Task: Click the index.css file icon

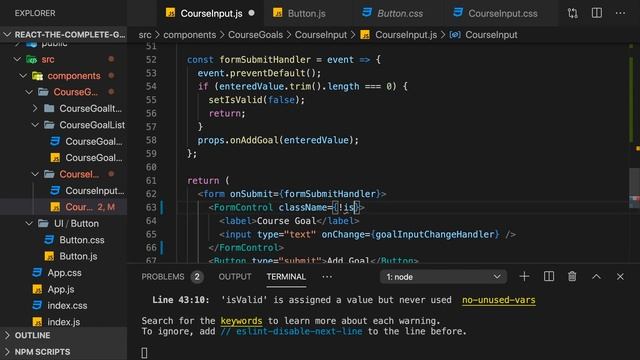Action: point(38,305)
